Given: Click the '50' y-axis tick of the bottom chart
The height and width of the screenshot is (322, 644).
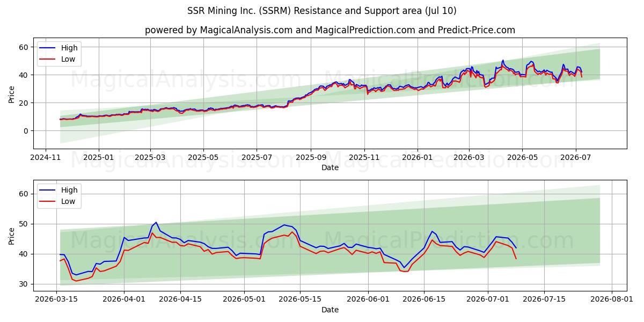Looking at the screenshot, I should point(24,224).
